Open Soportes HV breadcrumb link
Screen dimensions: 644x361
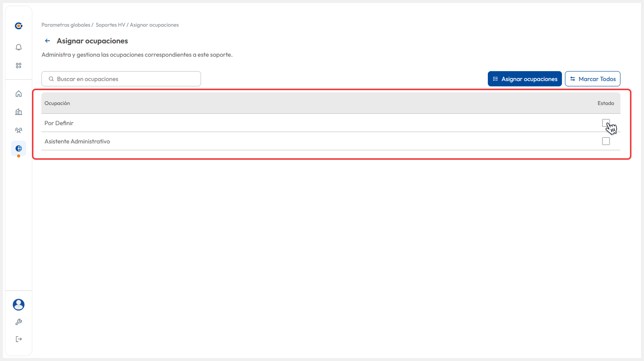[110, 25]
